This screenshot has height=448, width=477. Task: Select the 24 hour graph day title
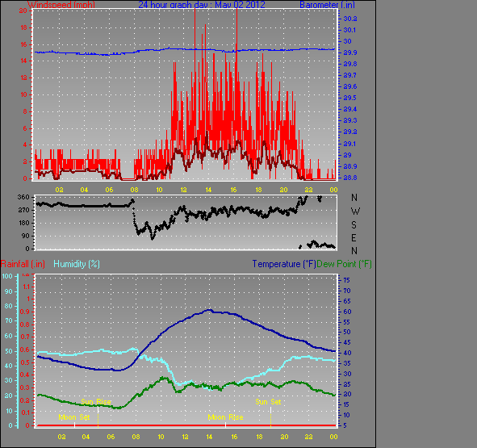pyautogui.click(x=202, y=5)
